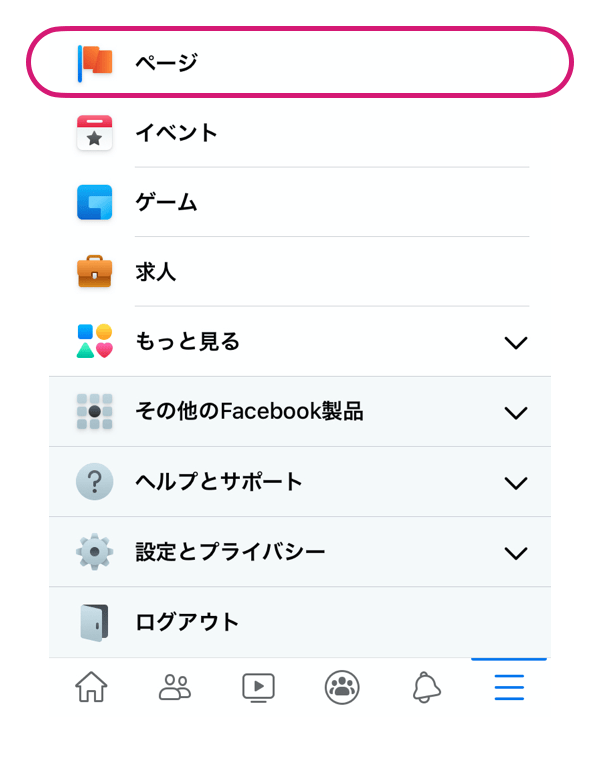Open the Watch video tab
The image size is (604, 758).
click(x=258, y=687)
